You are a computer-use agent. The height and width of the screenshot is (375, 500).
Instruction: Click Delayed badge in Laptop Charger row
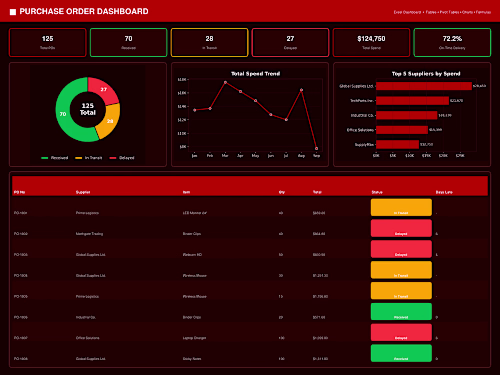[401, 332]
